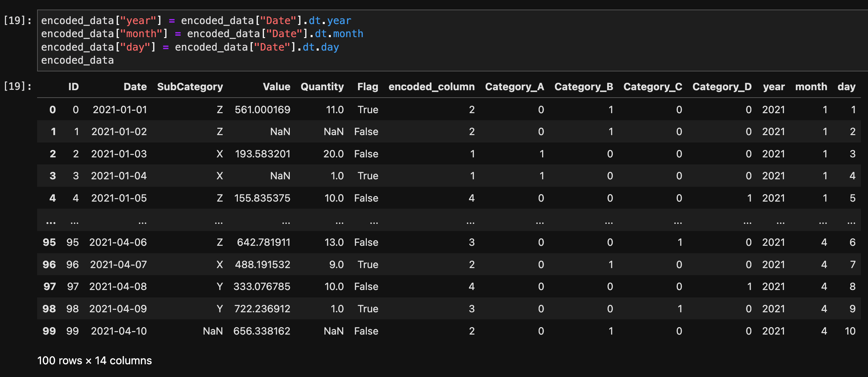Select the date cell 2021-04-08
The image size is (868, 377).
point(118,286)
